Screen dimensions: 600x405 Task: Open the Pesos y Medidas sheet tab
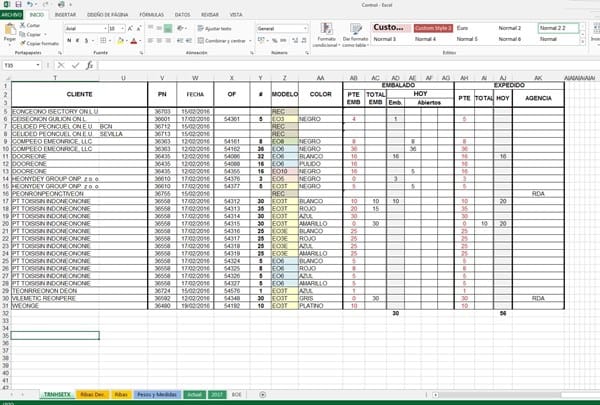point(157,394)
